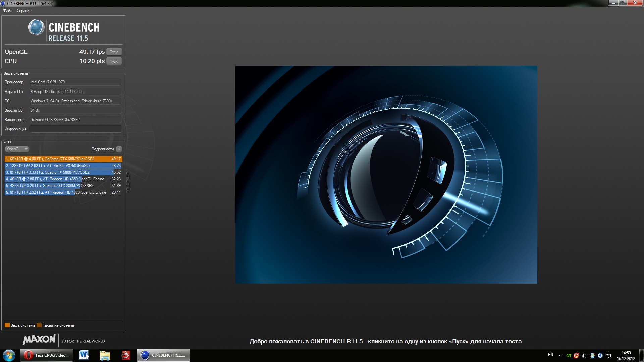The height and width of the screenshot is (362, 644).
Task: Expand Подробности details arrow
Action: click(x=119, y=149)
